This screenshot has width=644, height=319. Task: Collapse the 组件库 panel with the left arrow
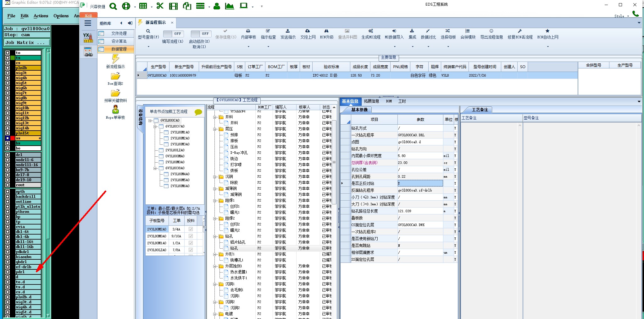point(121,23)
